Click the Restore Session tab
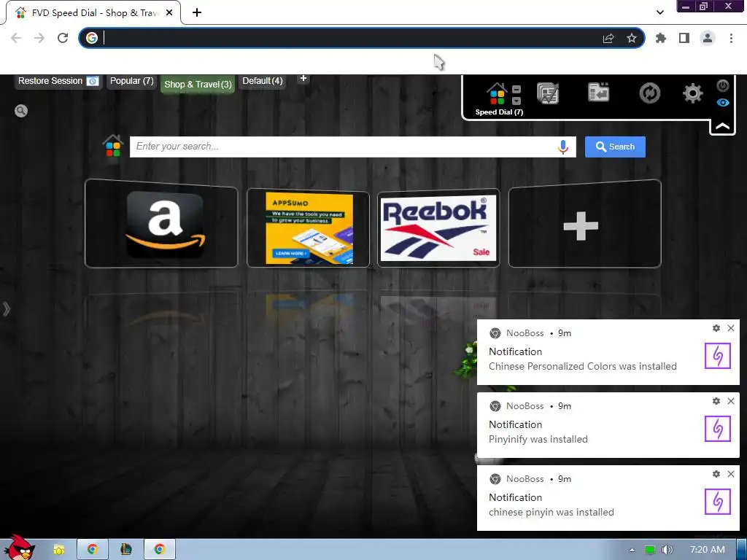This screenshot has width=747, height=560. coord(58,81)
